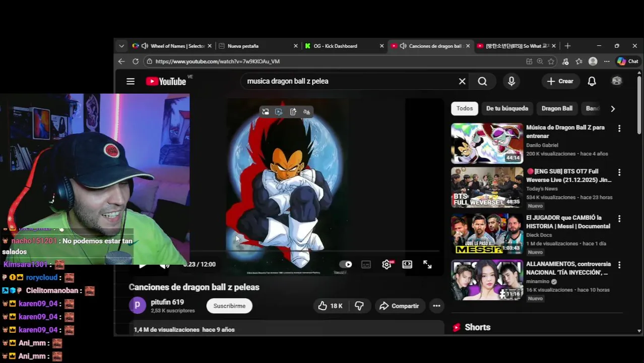
Task: Select the De tu búsqueda chip
Action: click(507, 108)
